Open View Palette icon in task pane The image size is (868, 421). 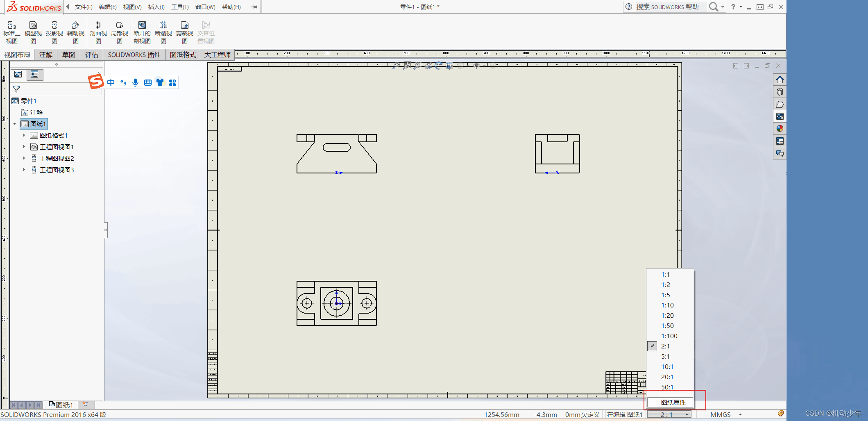pos(780,116)
